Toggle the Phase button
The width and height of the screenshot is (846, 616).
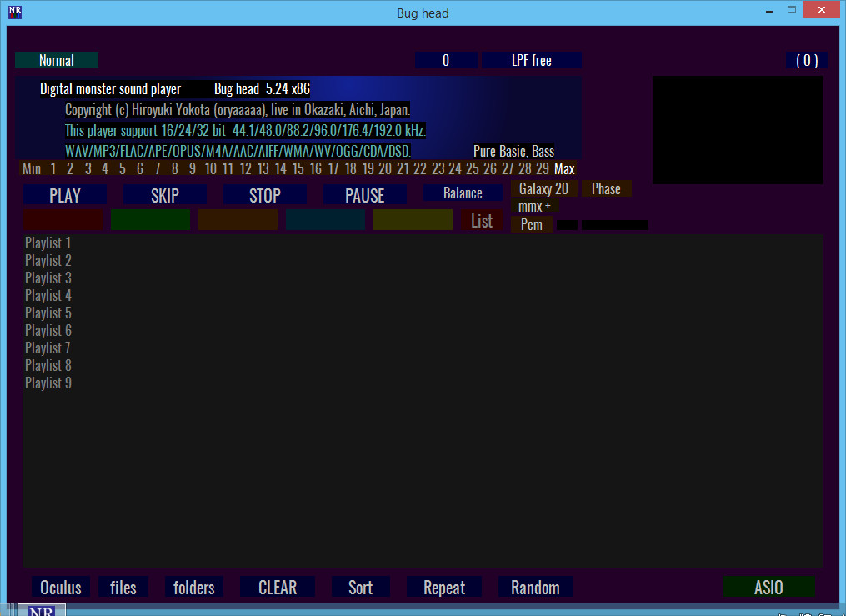pyautogui.click(x=606, y=188)
